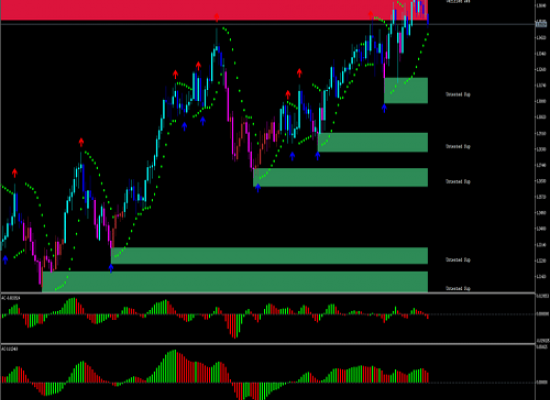Click the Untested Sup label beside the top green zone
Viewport: 550px width, 400px height.
click(x=458, y=94)
